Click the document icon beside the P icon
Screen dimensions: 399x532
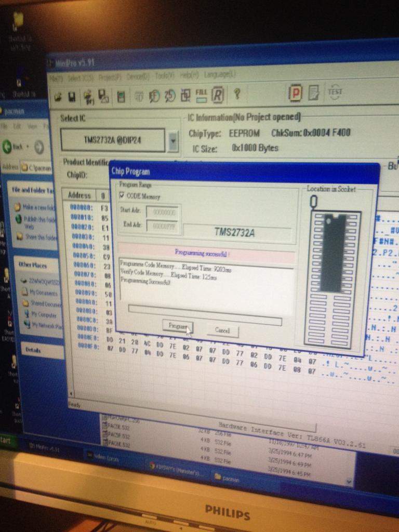pyautogui.click(x=314, y=93)
